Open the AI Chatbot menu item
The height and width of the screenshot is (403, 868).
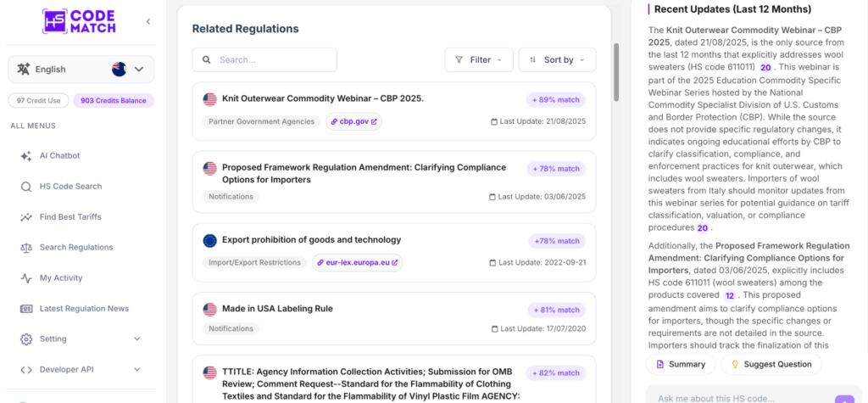pyautogui.click(x=60, y=156)
